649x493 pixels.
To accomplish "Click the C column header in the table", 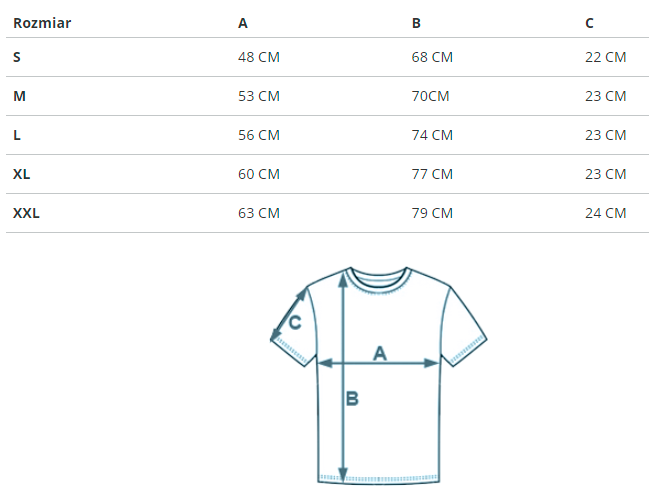I will [x=590, y=22].
